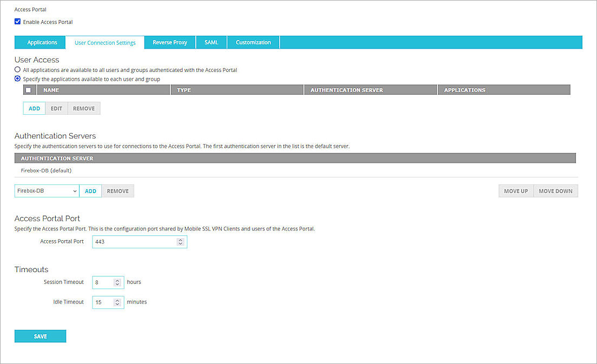Open the Customization tab
Screen dimensions: 597x364
pyautogui.click(x=253, y=42)
